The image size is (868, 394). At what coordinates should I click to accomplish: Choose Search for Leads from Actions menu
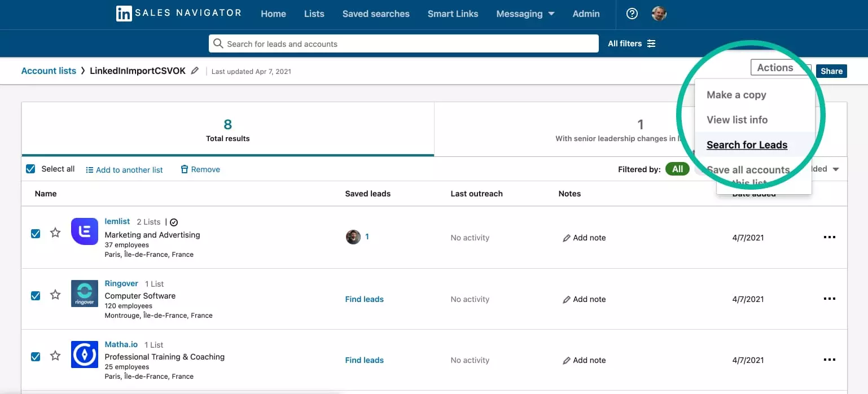click(747, 145)
